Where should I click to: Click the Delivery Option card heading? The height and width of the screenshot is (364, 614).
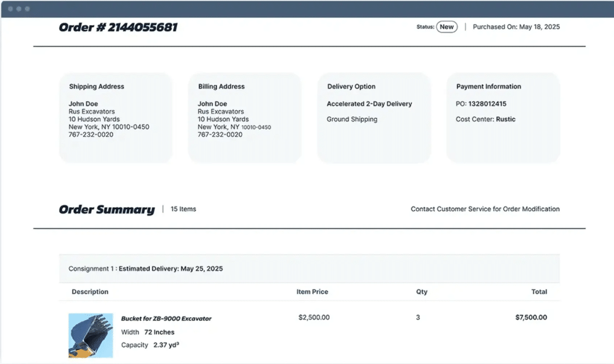(x=351, y=87)
